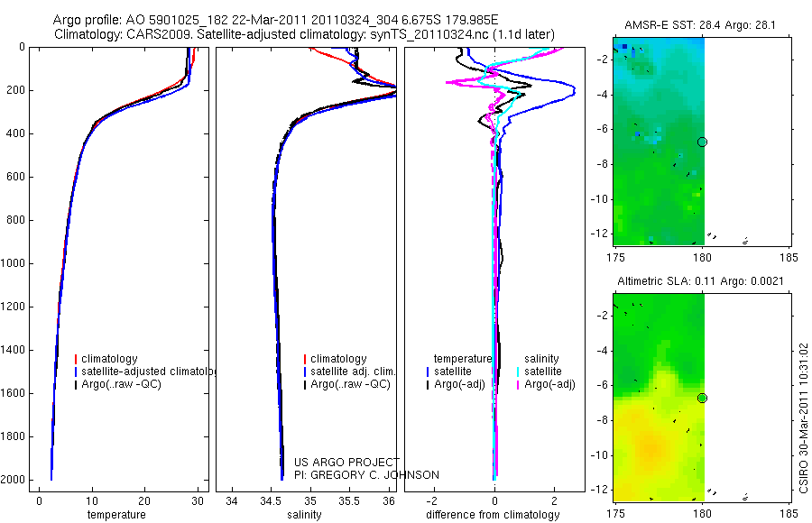The height and width of the screenshot is (523, 812).
Task: Click the magenta Argo(-adj) salinity legend swatch
Action: pos(518,385)
